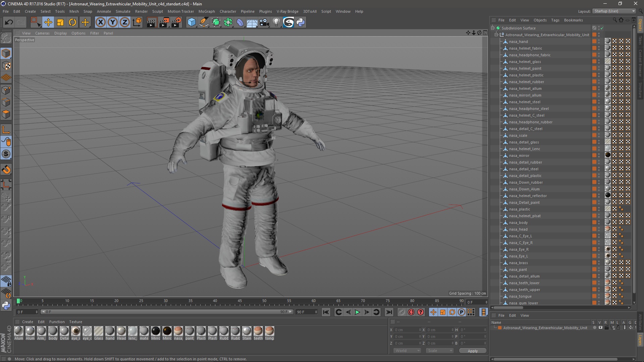Image resolution: width=644 pixels, height=362 pixels.
Task: Open the MoGraph menu
Action: 206,11
